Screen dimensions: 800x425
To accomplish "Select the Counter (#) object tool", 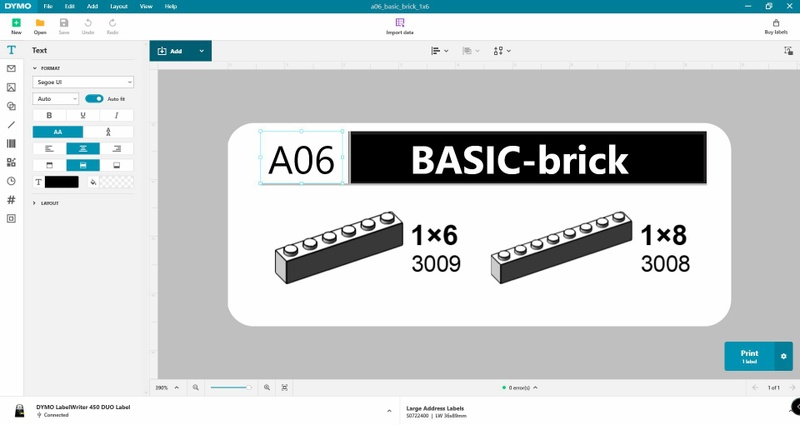I will click(x=11, y=199).
